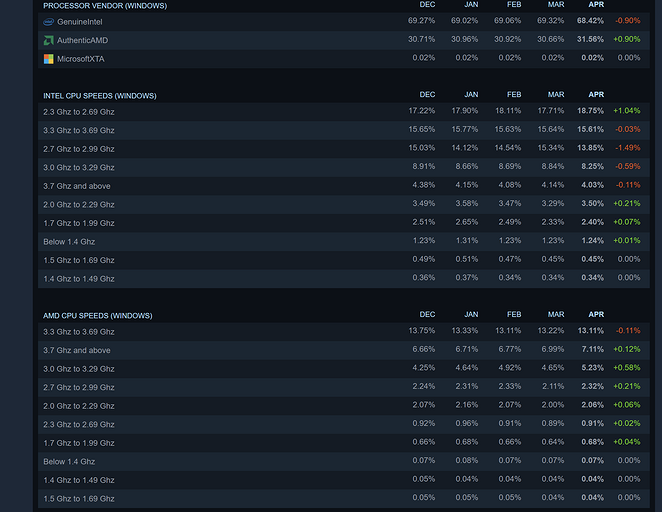Click the Intel logo icon beside GenuineIntel
The width and height of the screenshot is (662, 512).
pos(48,21)
